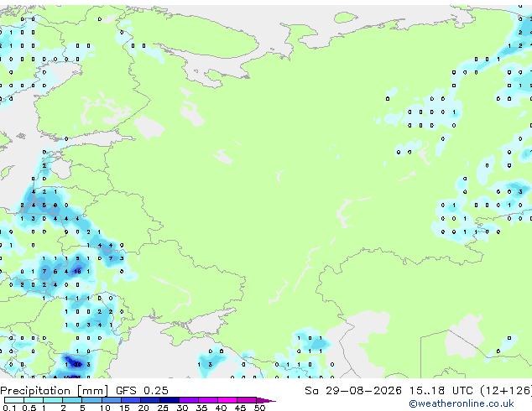
Task: Click the 40–45 mm magenta legend swatch
Action: (227, 400)
